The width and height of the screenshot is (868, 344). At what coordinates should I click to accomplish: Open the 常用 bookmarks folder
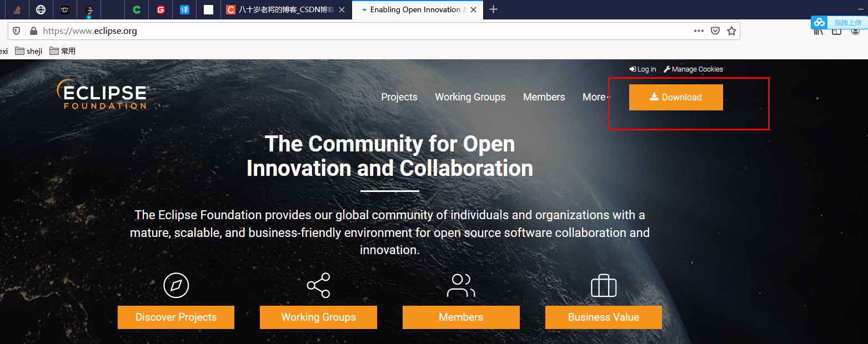(x=62, y=51)
